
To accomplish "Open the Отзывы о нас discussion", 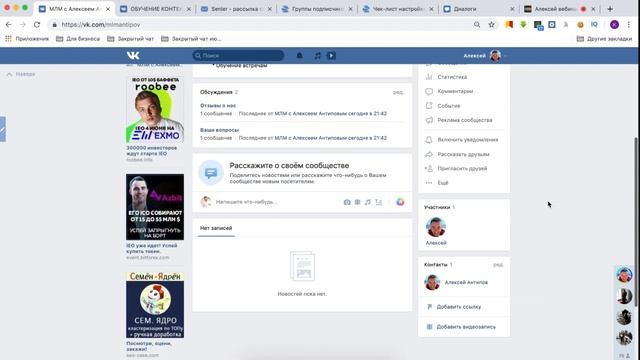I will coord(218,105).
